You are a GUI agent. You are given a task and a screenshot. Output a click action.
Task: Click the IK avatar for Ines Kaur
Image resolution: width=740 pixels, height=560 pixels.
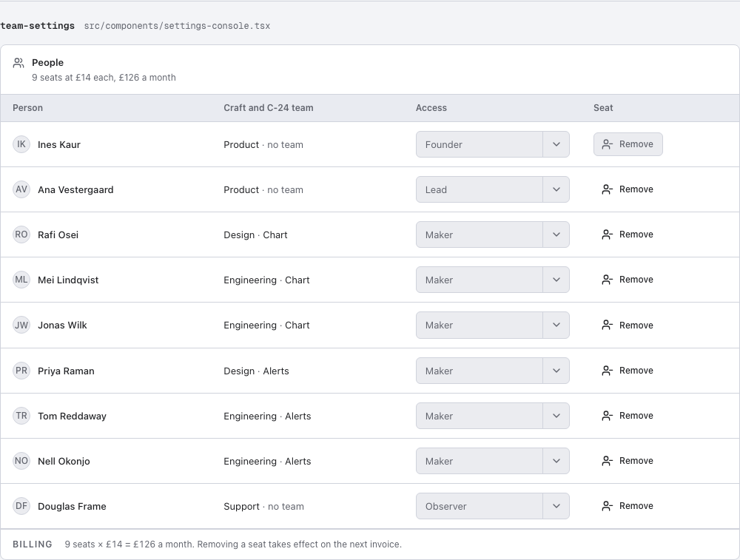tap(21, 144)
